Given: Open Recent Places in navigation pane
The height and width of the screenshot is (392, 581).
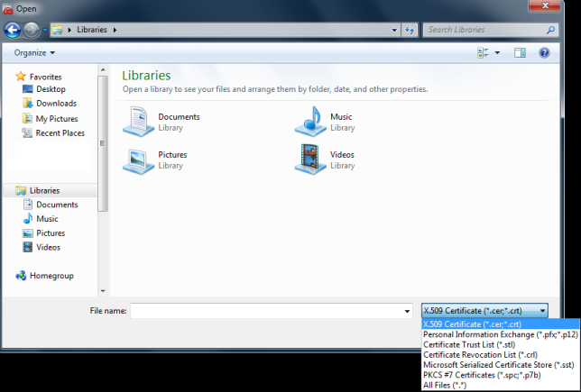Looking at the screenshot, I should click(60, 132).
